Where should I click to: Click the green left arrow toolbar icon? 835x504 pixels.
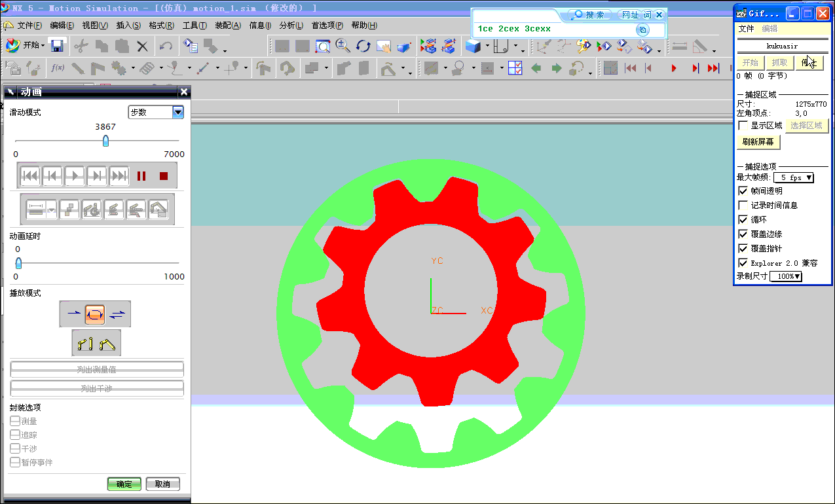tap(536, 67)
